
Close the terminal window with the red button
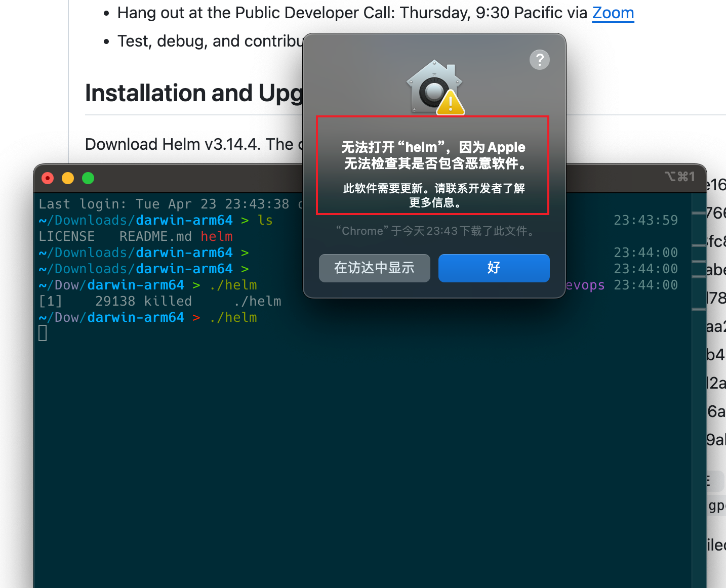[48, 178]
